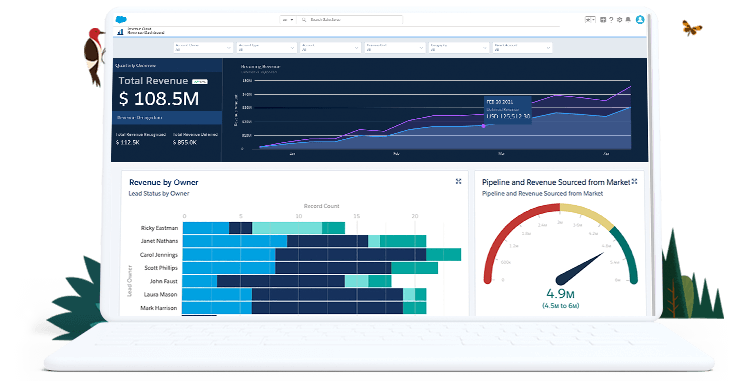Screen dimensions: 750x381
Task: Open the global actions plus icon
Action: (603, 20)
